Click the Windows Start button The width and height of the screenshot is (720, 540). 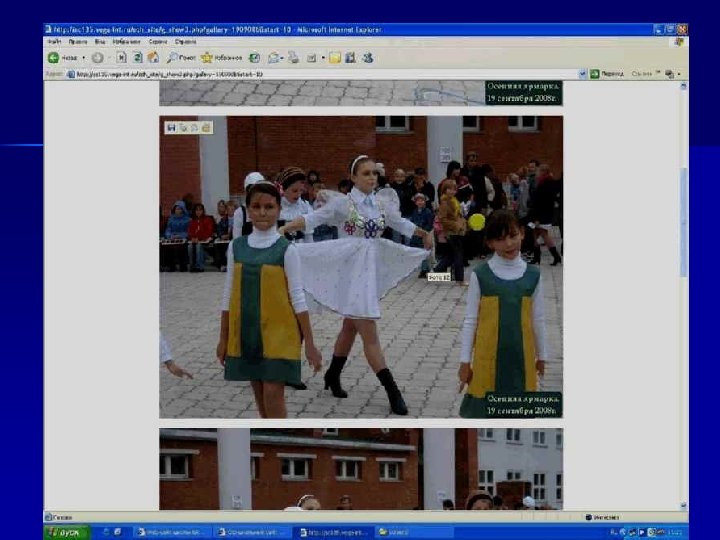67,533
